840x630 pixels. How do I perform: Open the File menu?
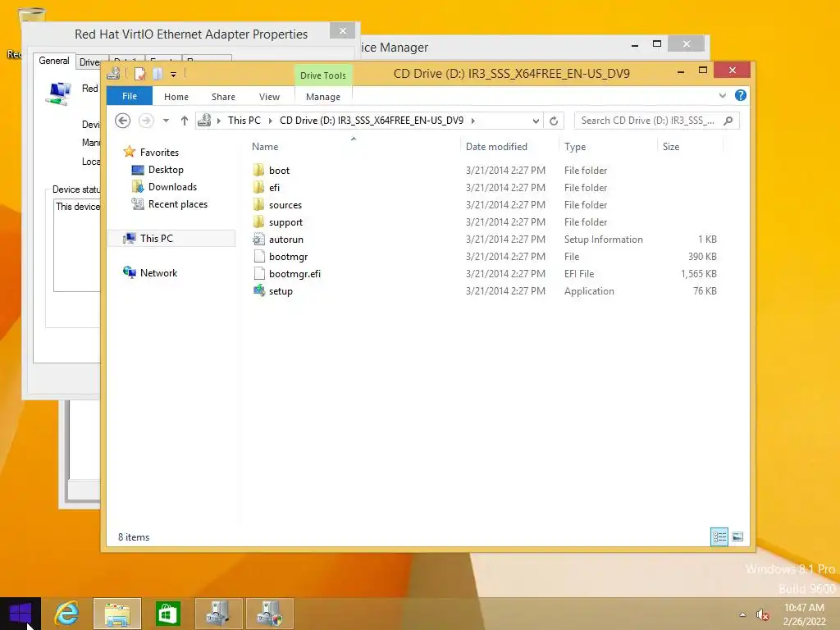[x=130, y=97]
